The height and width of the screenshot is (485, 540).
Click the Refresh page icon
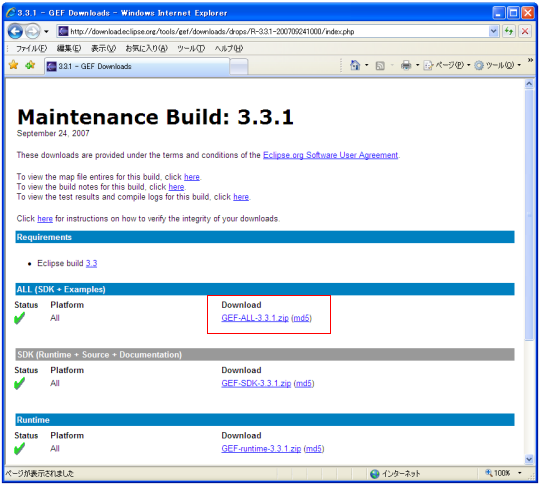click(x=509, y=31)
